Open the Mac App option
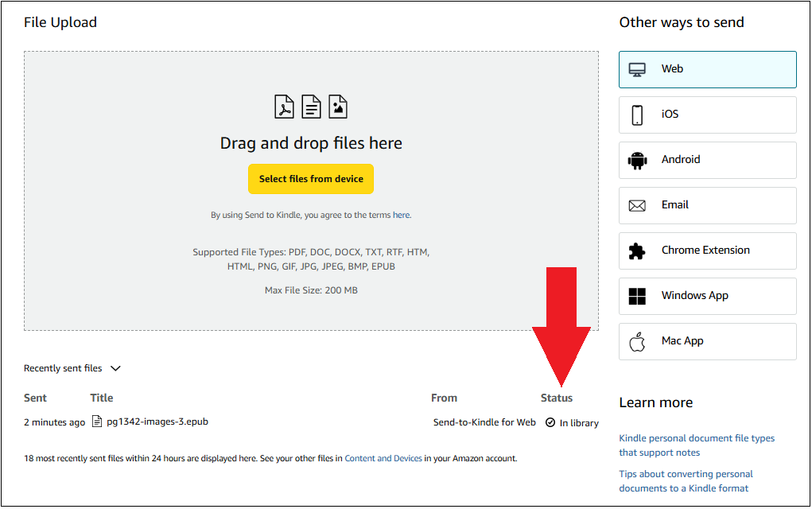Viewport: 812px width, 509px height. [707, 342]
